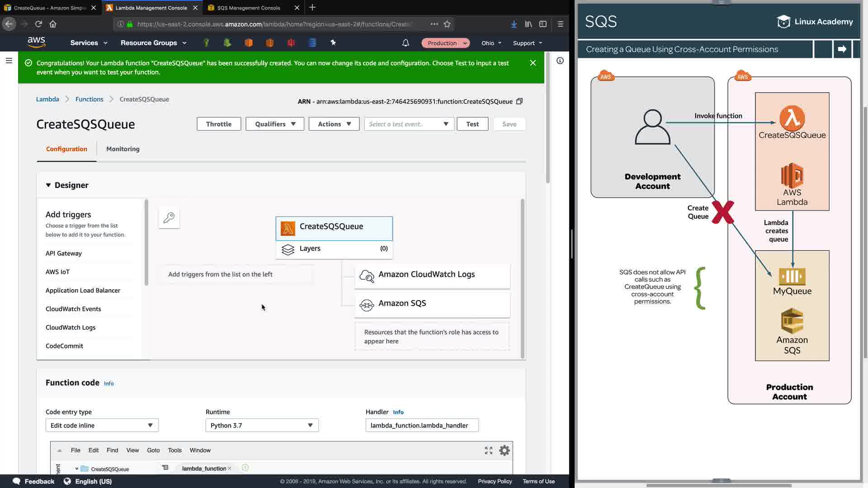Collapse the Designer section
The height and width of the screenshot is (488, 868).
pyautogui.click(x=48, y=185)
